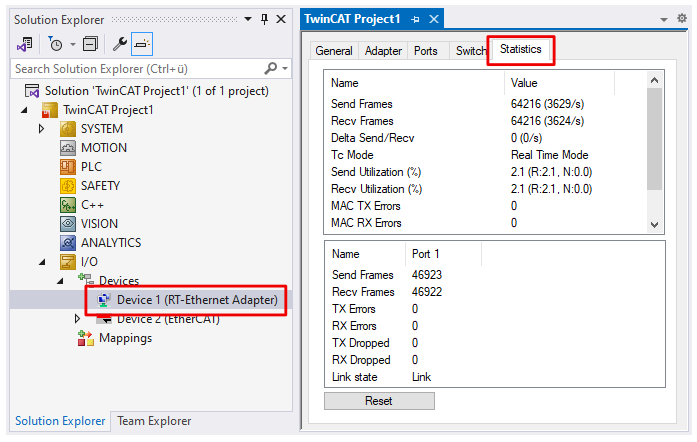Click the MOTION node icon

68,148
